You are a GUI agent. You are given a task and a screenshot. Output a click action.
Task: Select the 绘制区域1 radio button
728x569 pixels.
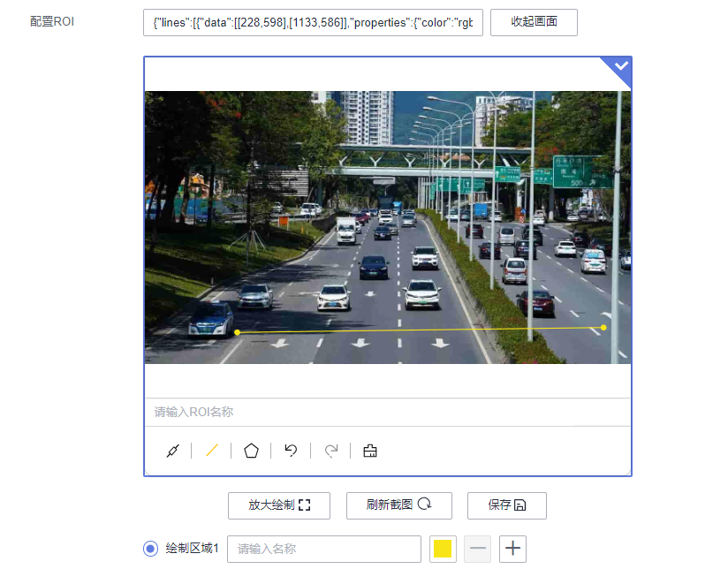point(150,549)
